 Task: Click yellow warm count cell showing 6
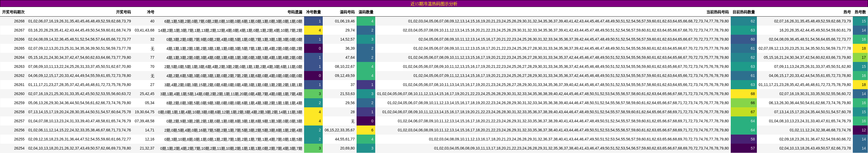[366, 130]
